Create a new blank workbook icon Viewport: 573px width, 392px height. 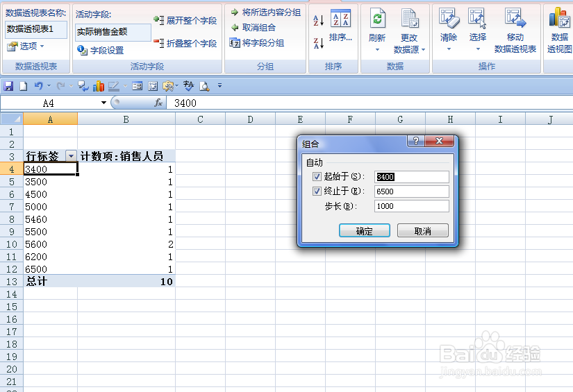[23, 86]
